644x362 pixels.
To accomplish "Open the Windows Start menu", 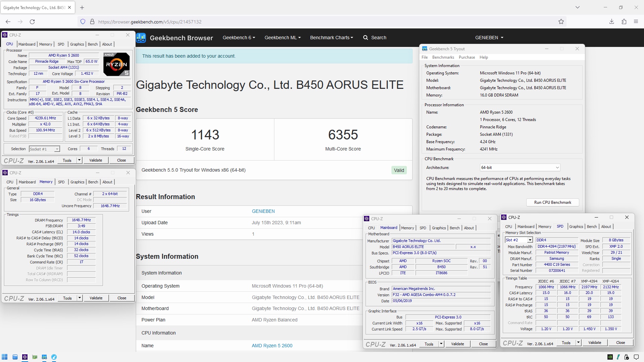I will pyautogui.click(x=5, y=357).
